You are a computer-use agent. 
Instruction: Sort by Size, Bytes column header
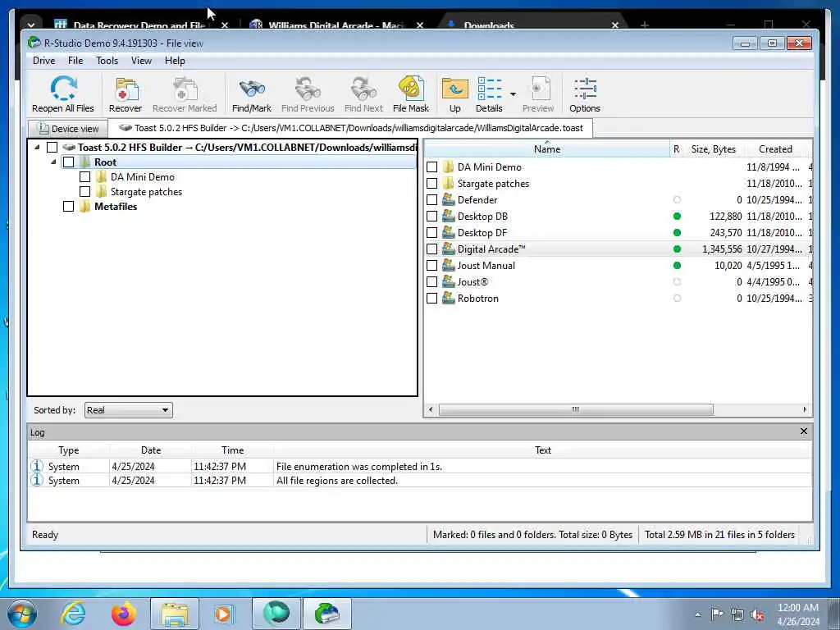(713, 149)
